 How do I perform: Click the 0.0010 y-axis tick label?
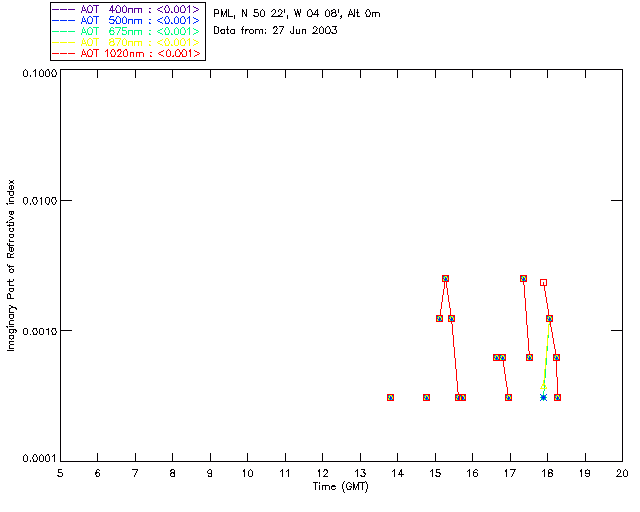(x=40, y=331)
